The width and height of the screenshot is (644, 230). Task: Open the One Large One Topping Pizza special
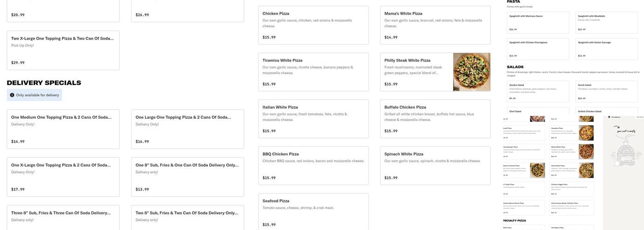[x=187, y=129]
